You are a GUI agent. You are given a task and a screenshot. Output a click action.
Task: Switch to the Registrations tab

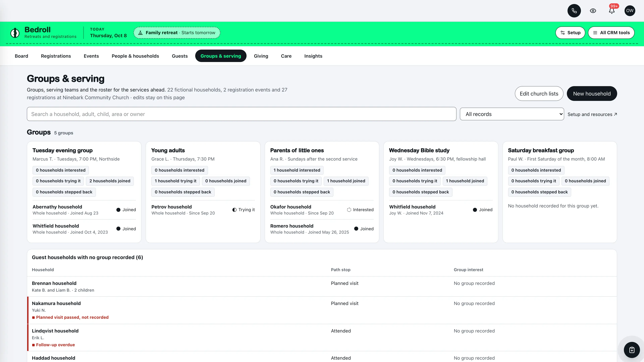point(56,56)
